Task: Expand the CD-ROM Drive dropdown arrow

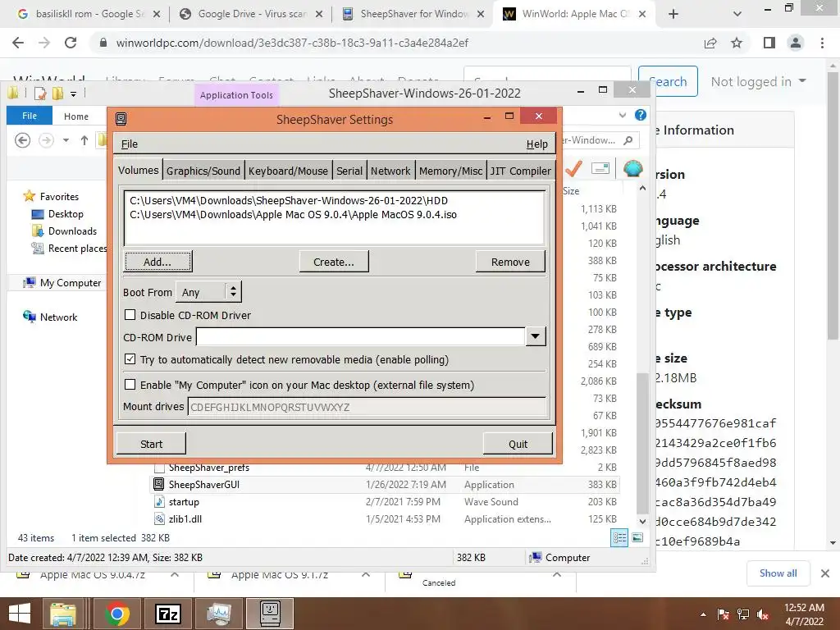Action: [535, 336]
